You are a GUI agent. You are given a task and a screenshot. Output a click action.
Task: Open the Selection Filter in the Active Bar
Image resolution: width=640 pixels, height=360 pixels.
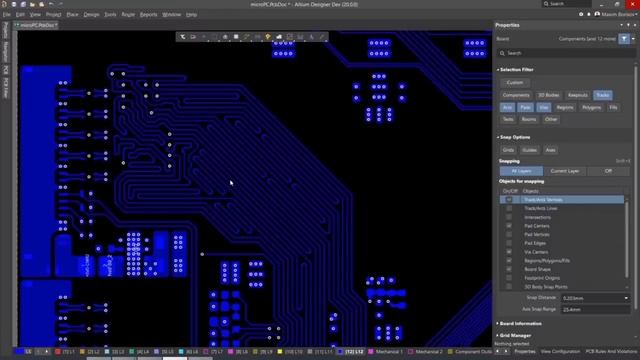pyautogui.click(x=182, y=37)
